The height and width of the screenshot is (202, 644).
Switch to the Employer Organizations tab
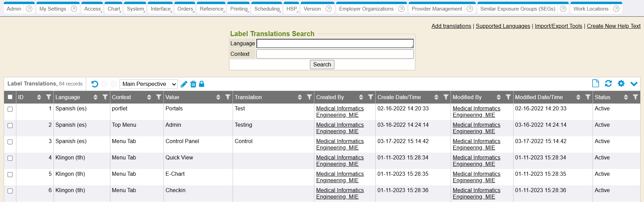click(x=366, y=9)
